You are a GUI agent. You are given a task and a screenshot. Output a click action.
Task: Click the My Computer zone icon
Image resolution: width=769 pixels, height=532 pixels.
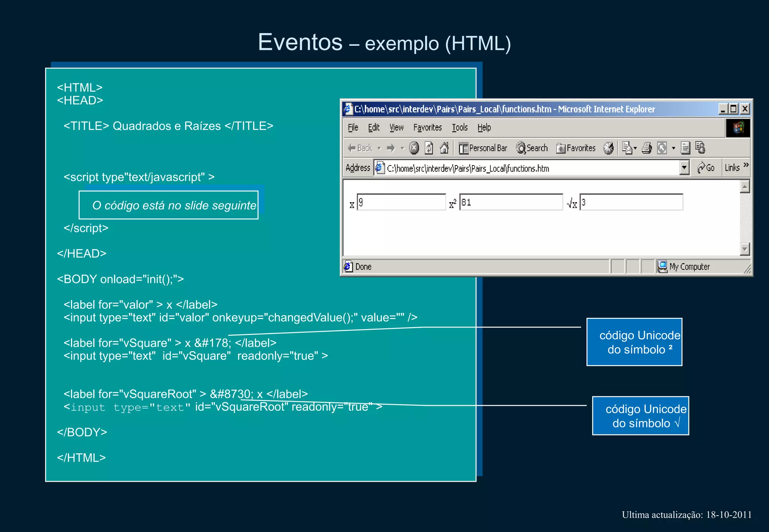click(662, 267)
